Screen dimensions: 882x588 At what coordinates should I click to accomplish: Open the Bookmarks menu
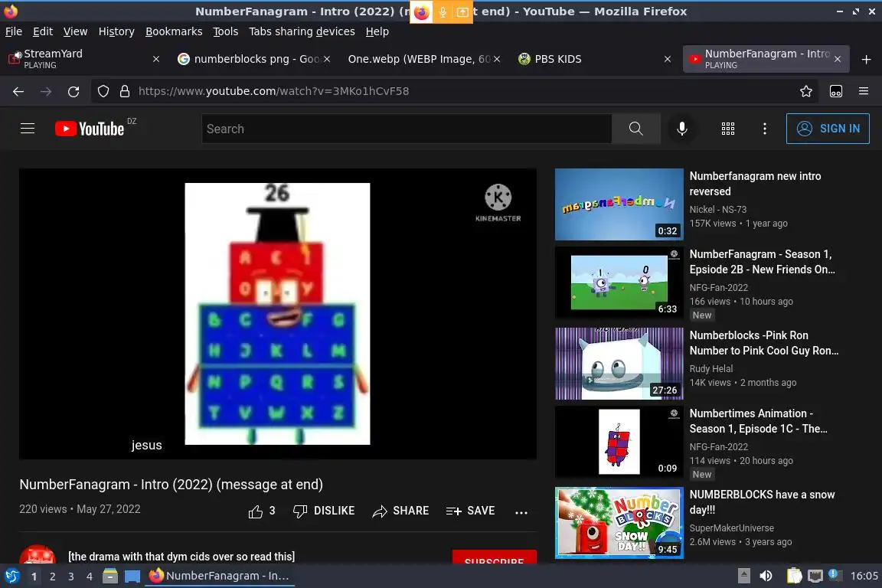pyautogui.click(x=174, y=31)
